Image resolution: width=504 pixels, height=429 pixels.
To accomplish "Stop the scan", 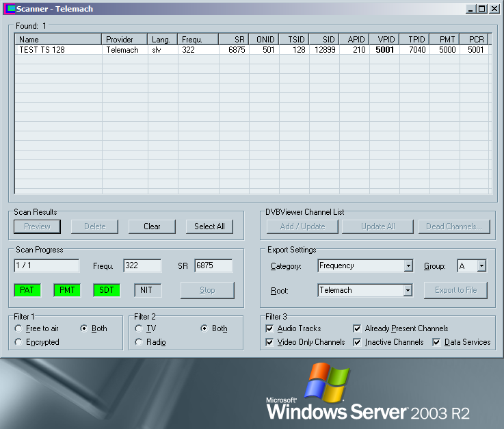I will coord(207,290).
